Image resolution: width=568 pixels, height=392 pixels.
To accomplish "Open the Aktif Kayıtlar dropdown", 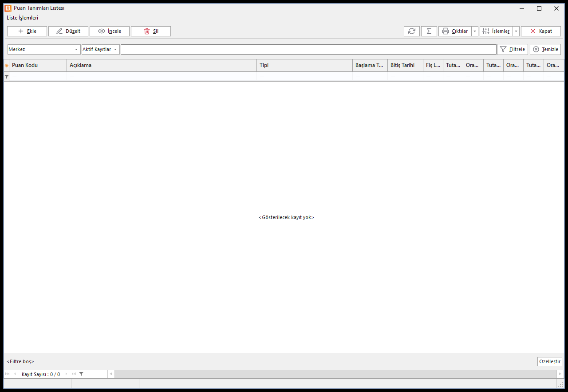I will (x=101, y=49).
